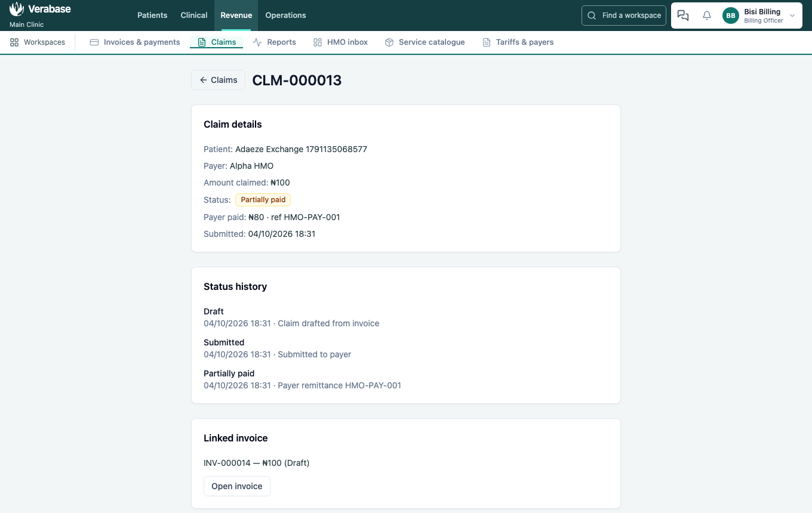
Task: Open the HMO inbox tab
Action: click(x=340, y=42)
